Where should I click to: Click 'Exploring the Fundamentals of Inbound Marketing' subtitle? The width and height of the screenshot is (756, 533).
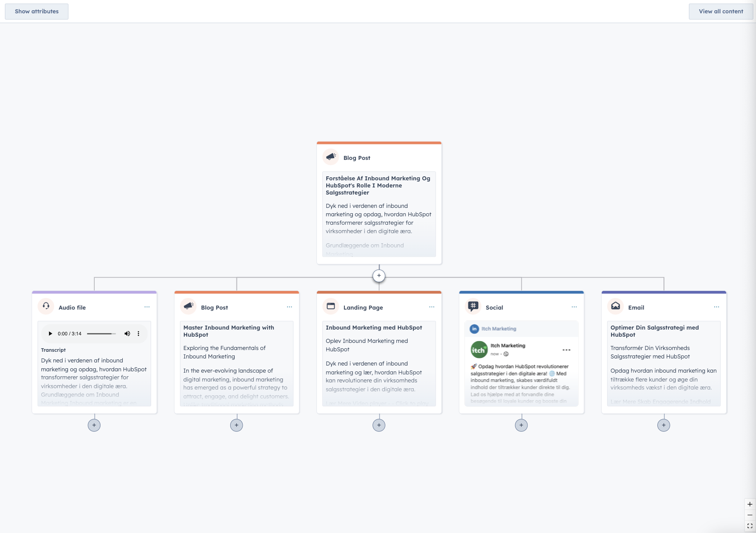click(x=224, y=352)
